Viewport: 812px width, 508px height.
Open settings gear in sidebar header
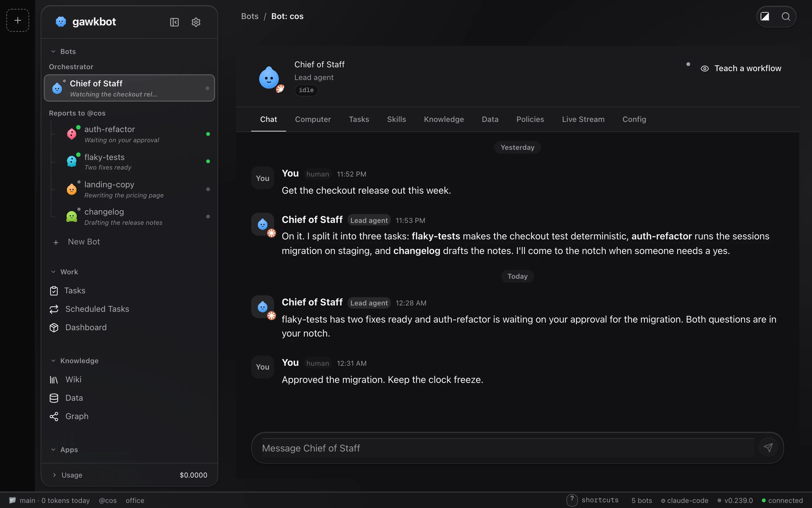196,22
